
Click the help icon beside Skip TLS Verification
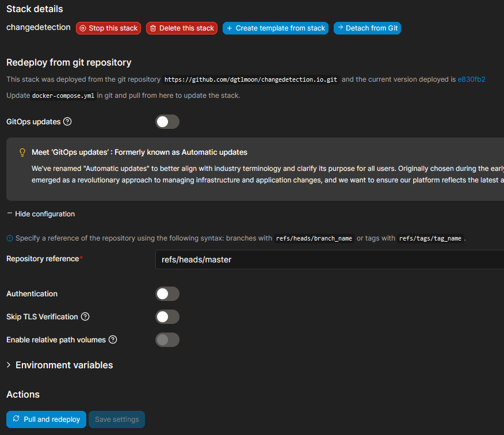pos(85,316)
